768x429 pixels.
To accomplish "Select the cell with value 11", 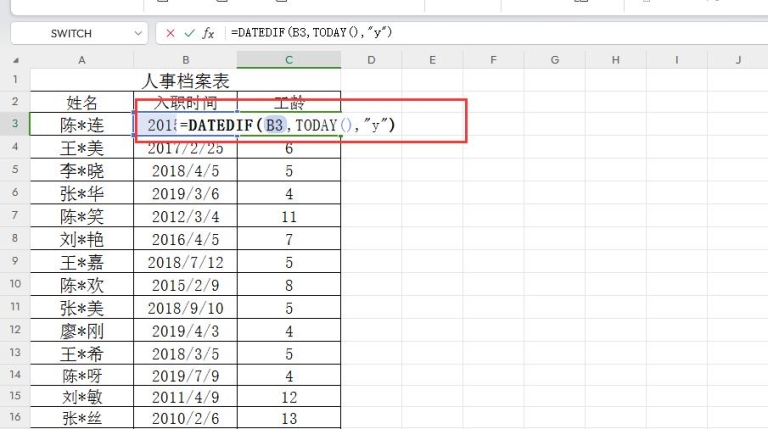I will point(288,216).
